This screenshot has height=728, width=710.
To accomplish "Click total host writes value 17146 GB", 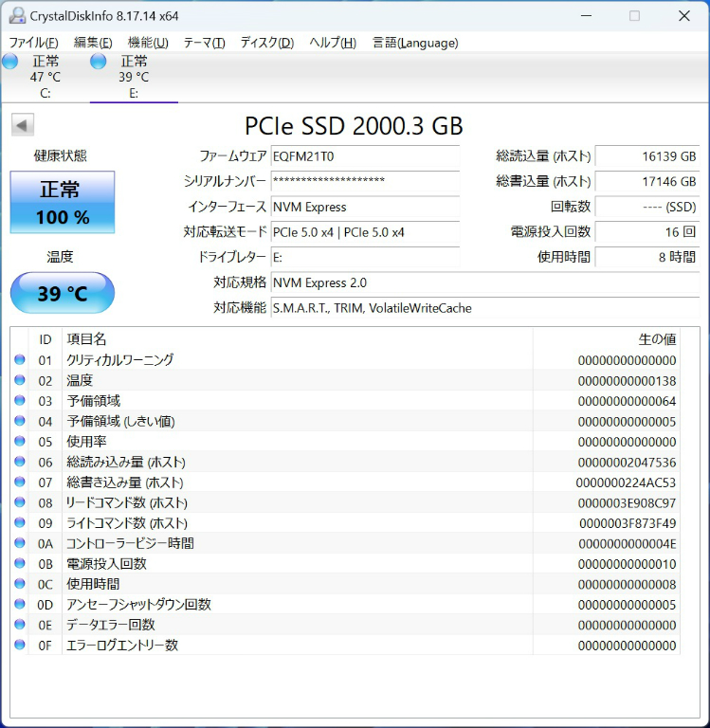I will [647, 181].
